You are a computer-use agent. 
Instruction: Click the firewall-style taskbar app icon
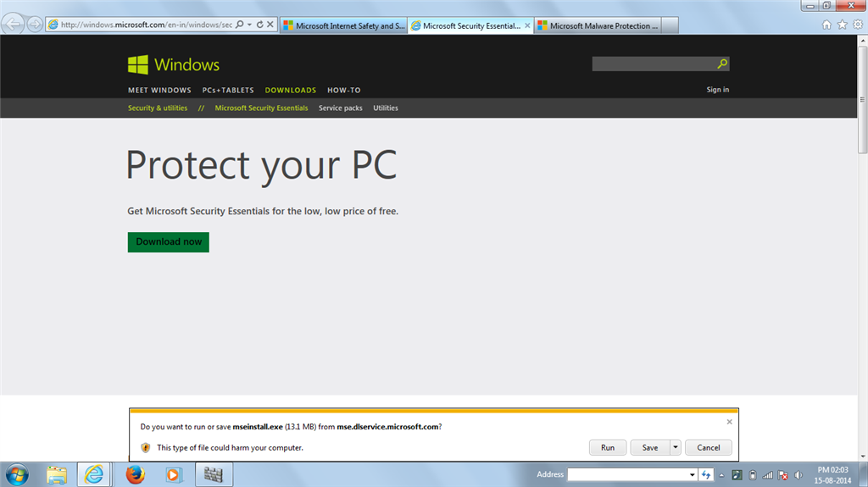click(214, 475)
